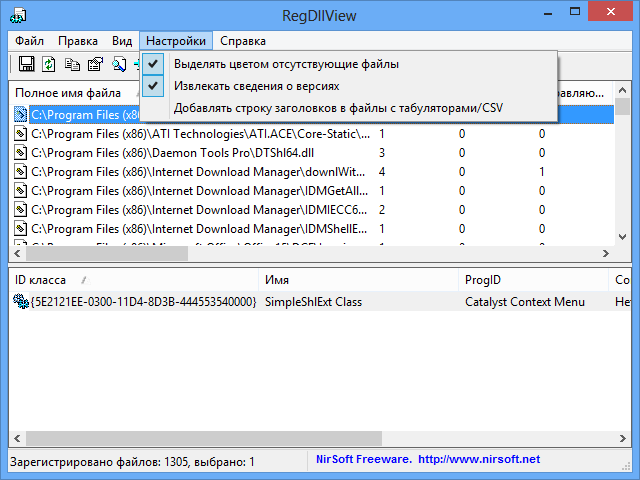Open Properties via the toolbar icon
640x480 pixels.
click(96, 64)
